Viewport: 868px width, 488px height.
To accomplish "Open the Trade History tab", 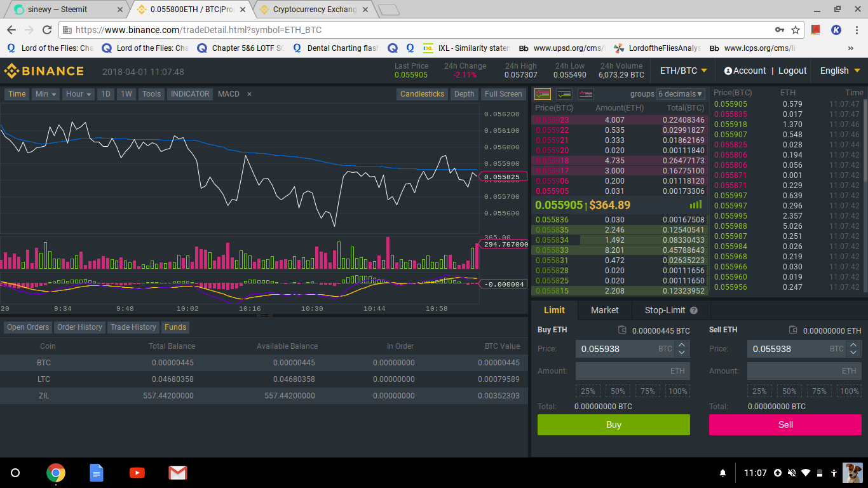I will pos(133,327).
